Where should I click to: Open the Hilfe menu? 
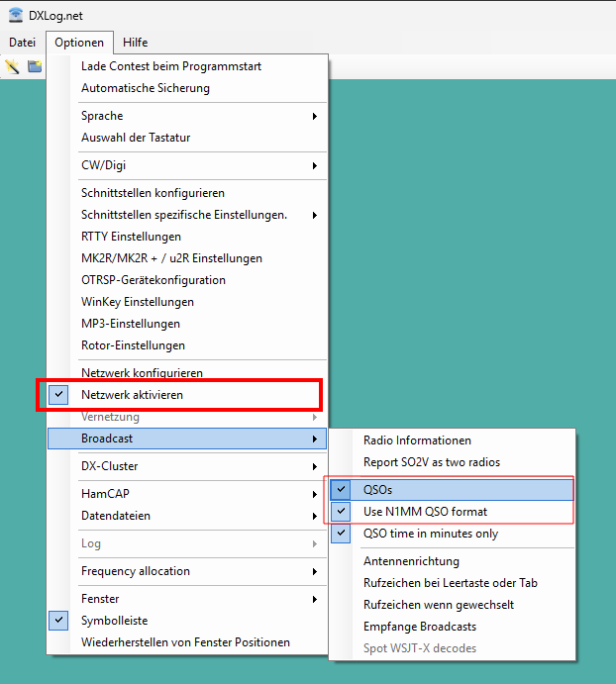pos(136,43)
